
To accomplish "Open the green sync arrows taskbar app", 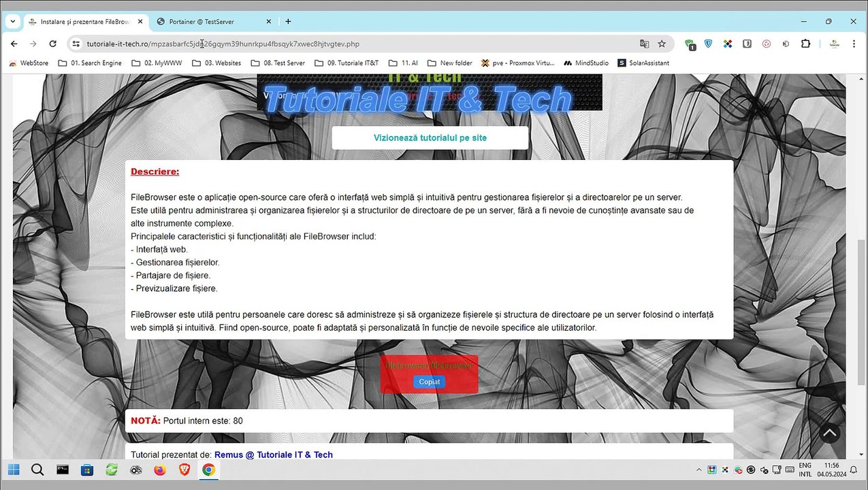I will tap(111, 470).
